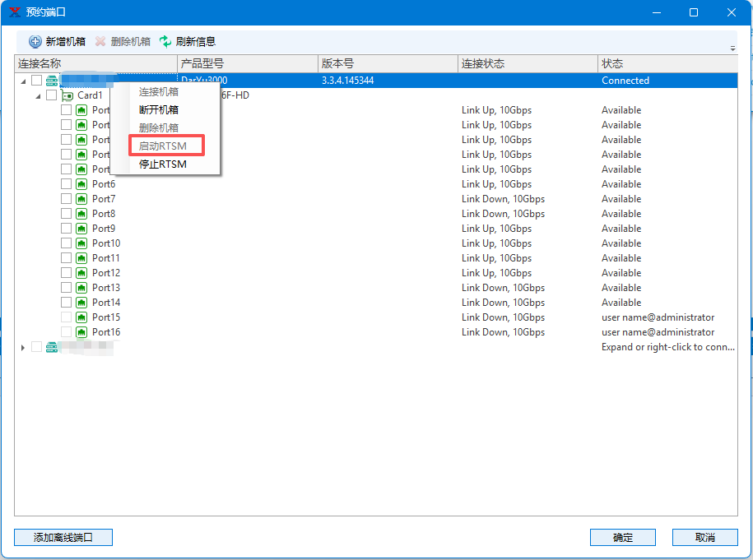This screenshot has width=753, height=560.
Task: Click the 连接状态 column header
Action: (x=527, y=63)
